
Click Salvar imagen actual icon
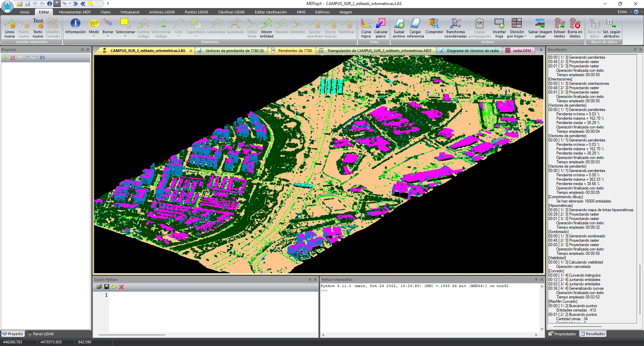click(x=540, y=23)
